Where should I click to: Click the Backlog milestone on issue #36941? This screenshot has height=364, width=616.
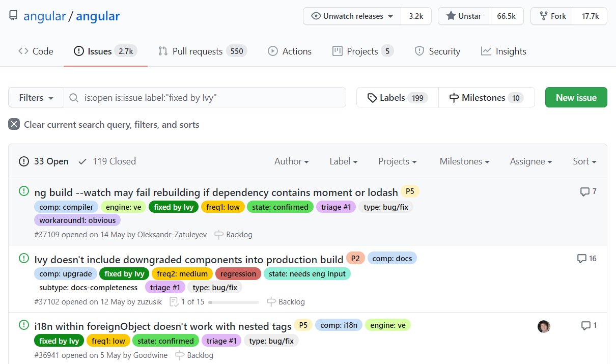(x=194, y=355)
